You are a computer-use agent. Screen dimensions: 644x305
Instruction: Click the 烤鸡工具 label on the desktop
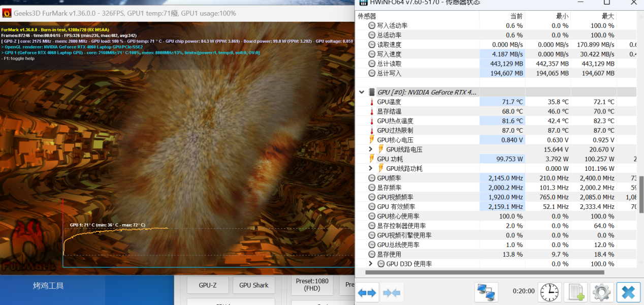[48, 286]
